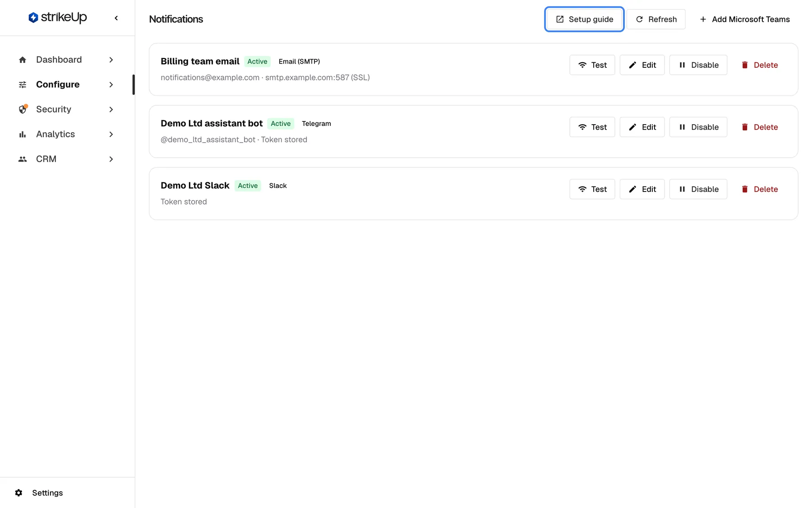Expand the Security menu arrow
812x508 pixels.
(x=111, y=109)
